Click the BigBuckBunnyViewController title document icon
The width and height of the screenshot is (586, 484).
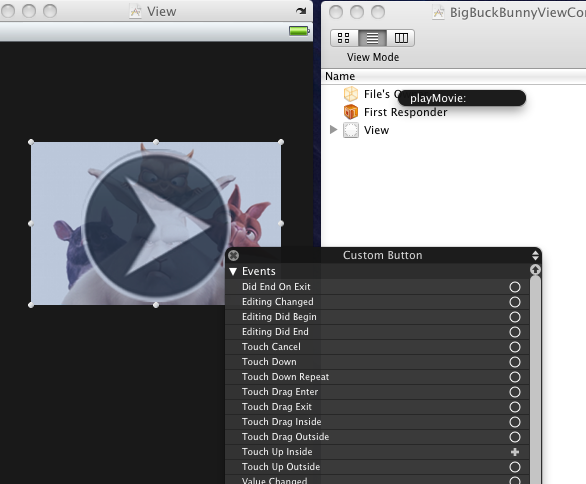[x=438, y=12]
